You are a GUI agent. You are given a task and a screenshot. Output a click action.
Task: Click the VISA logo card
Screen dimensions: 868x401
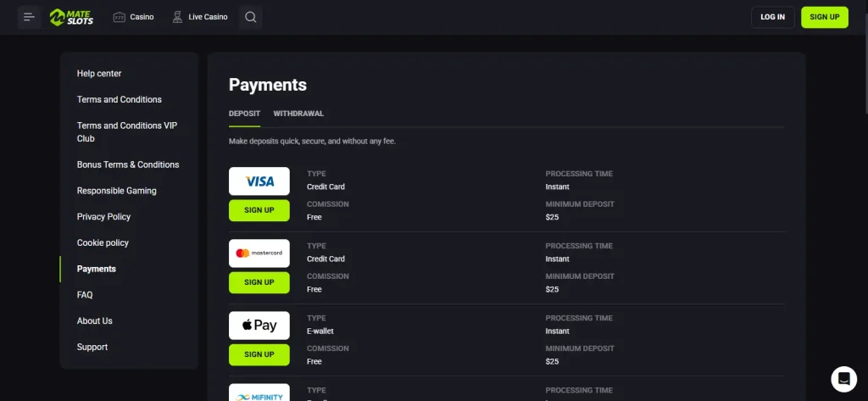pyautogui.click(x=259, y=181)
